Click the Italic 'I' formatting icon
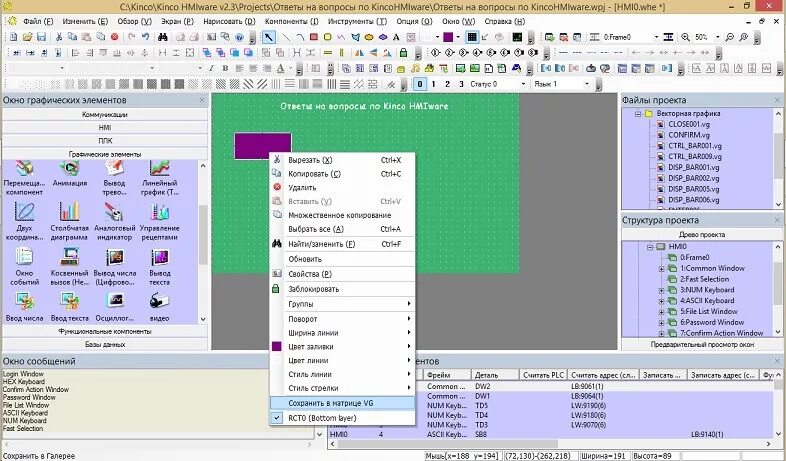This screenshot has height=461, width=786. pyautogui.click(x=212, y=68)
